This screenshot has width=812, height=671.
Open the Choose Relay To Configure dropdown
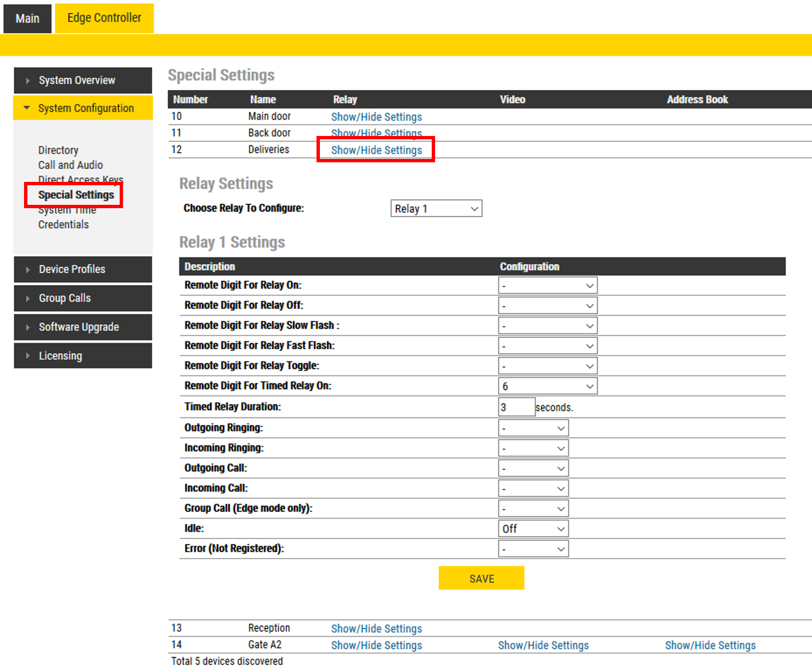tap(436, 209)
